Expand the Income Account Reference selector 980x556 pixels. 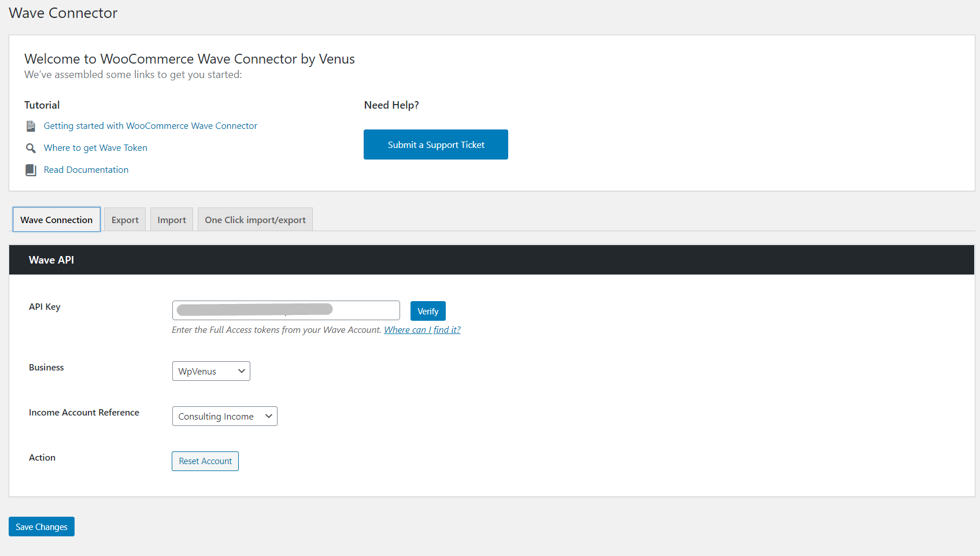coord(224,416)
